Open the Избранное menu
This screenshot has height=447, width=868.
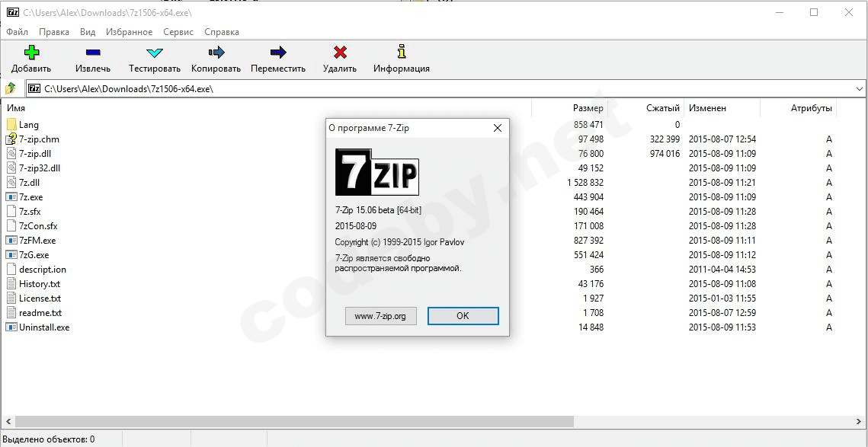[x=129, y=32]
